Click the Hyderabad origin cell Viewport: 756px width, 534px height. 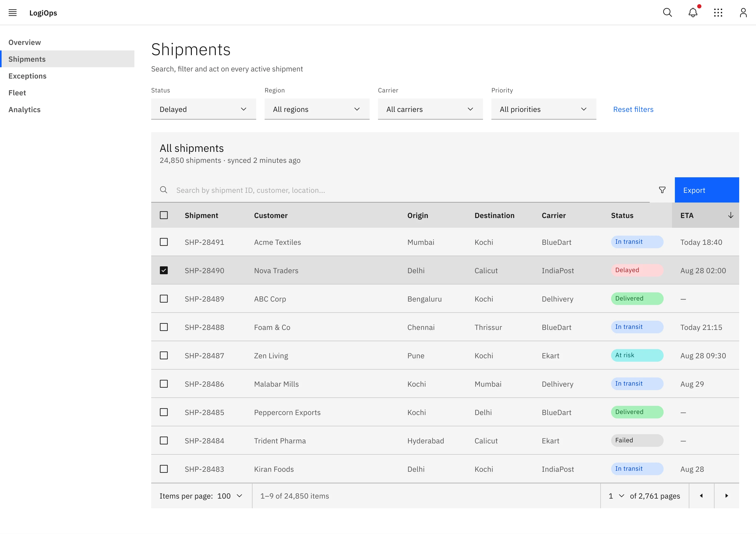point(426,441)
